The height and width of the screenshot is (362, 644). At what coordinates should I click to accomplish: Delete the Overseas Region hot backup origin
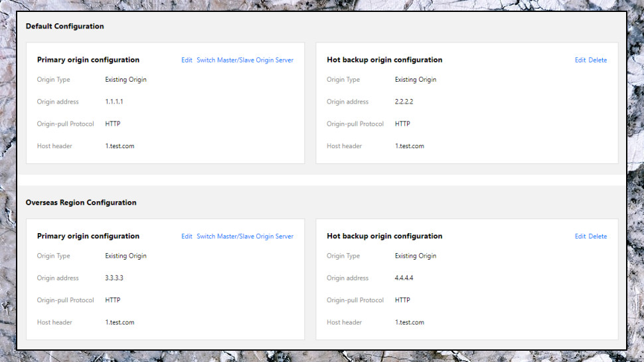[598, 236]
